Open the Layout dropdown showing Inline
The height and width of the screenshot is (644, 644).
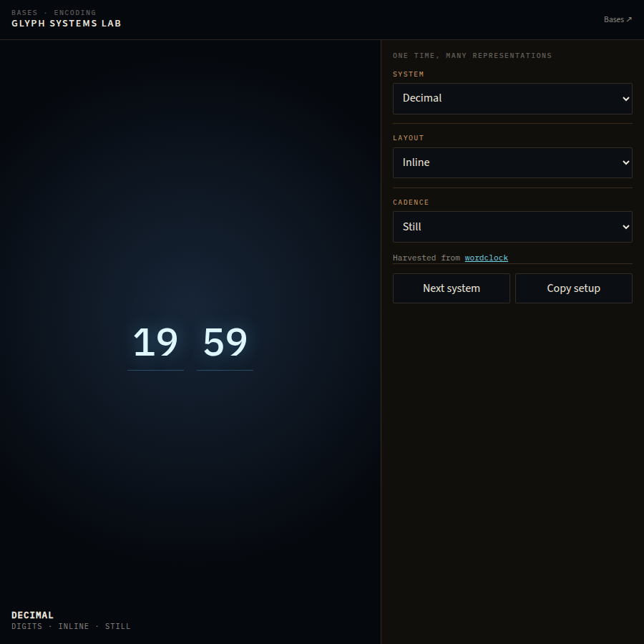512,162
